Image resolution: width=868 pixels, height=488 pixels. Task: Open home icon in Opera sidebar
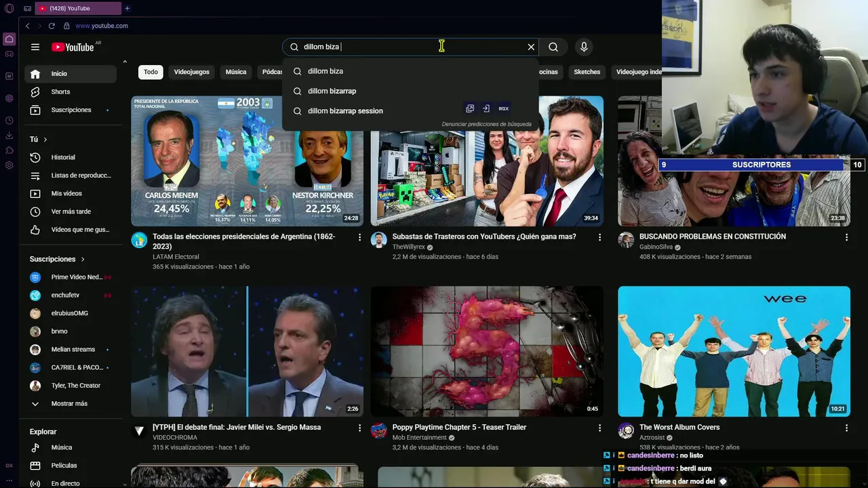[9, 39]
